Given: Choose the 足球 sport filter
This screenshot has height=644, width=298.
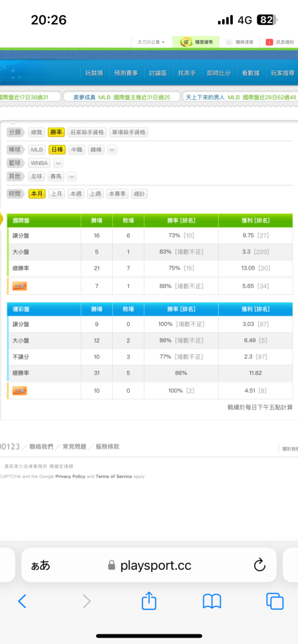Looking at the screenshot, I should pyautogui.click(x=37, y=176).
